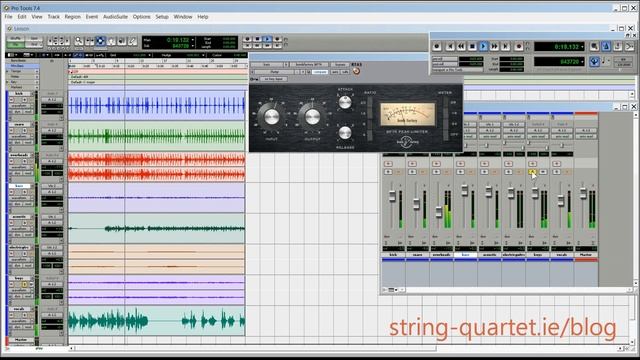This screenshot has height=360, width=640.
Task: Select the Zoomer tool in Edit toolbar
Action: coord(79,41)
